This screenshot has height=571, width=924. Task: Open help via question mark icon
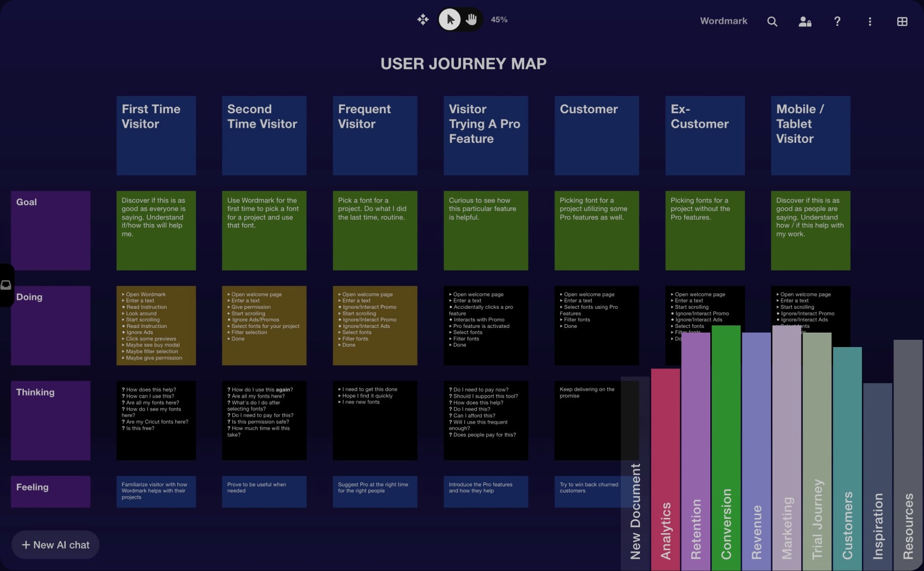(x=837, y=21)
